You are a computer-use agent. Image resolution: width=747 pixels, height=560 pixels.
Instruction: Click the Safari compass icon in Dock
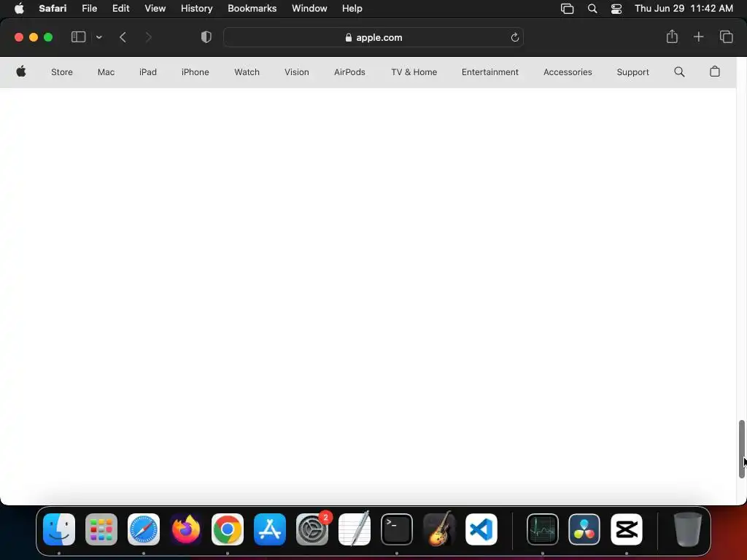click(144, 529)
